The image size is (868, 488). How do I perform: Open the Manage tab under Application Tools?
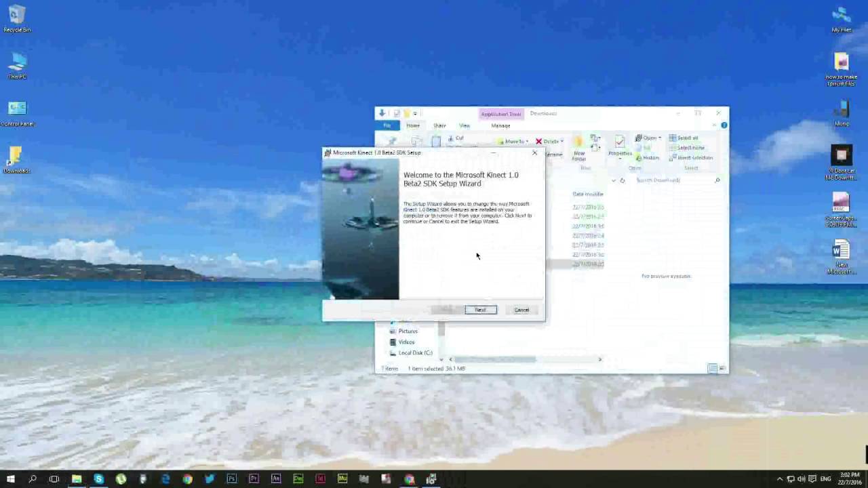click(x=500, y=125)
